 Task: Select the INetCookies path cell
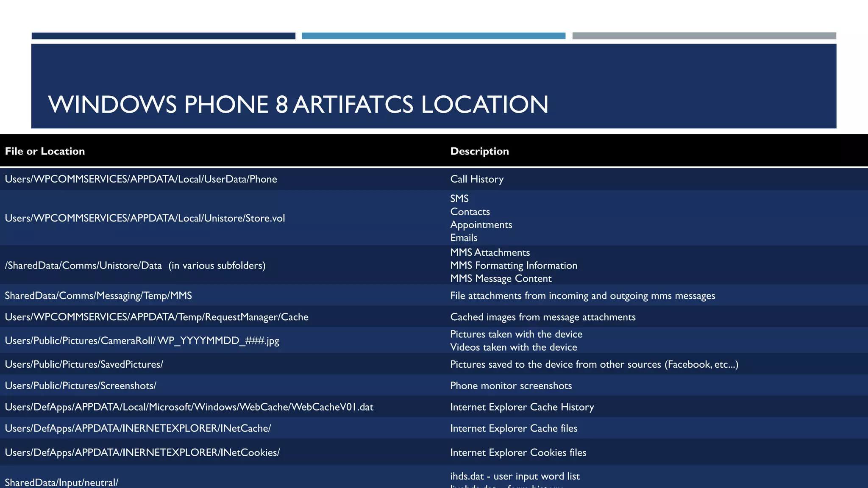pyautogui.click(x=142, y=452)
